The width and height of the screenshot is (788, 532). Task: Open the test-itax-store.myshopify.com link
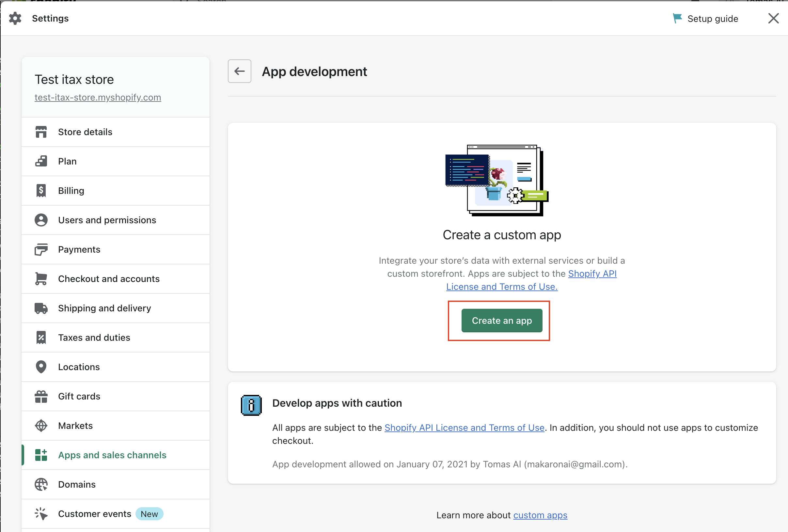coord(98,97)
